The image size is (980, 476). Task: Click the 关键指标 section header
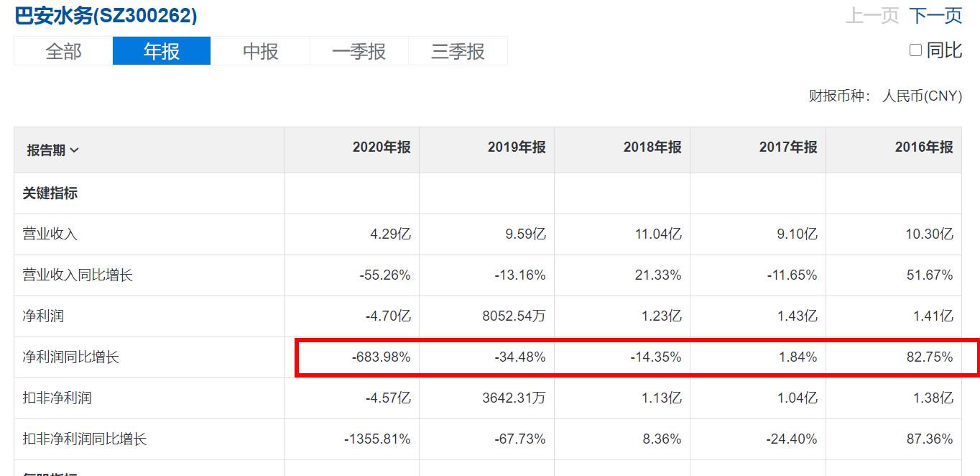[50, 193]
